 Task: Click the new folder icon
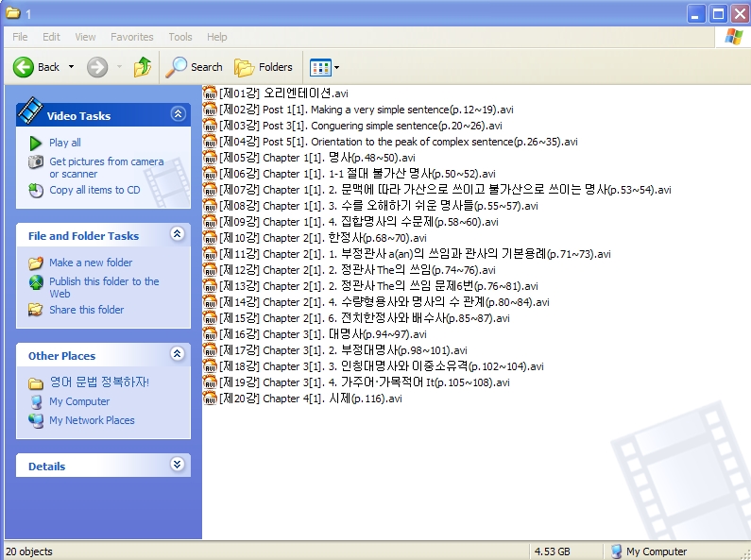[36, 263]
